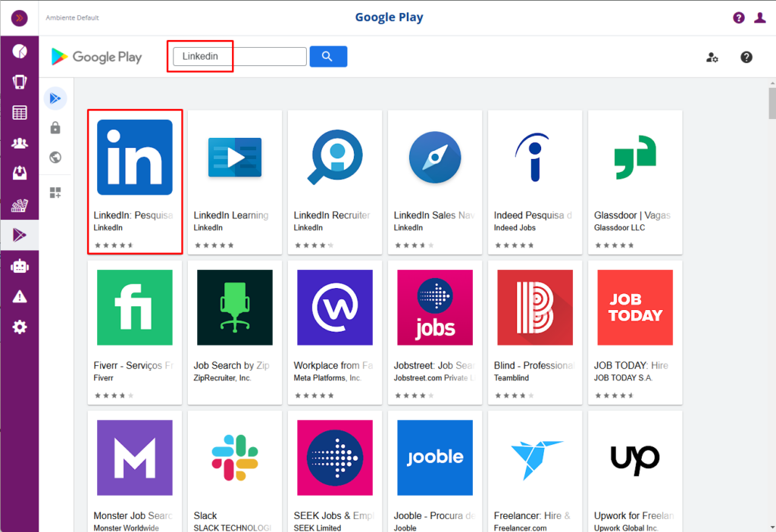776x532 pixels.
Task: Expand the sidebar with the chevron button
Action: point(19,18)
